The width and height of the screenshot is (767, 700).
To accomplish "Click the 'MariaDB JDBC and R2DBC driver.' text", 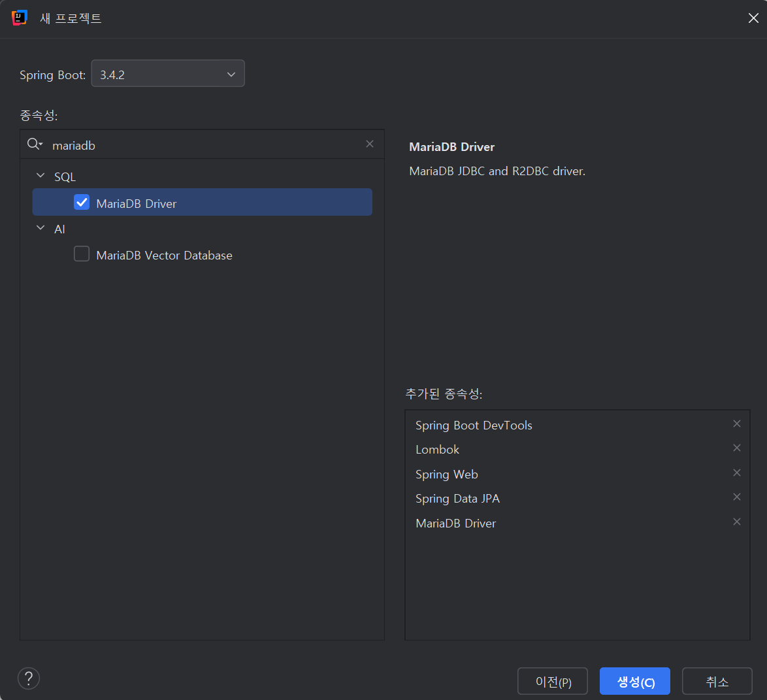I will 497,171.
